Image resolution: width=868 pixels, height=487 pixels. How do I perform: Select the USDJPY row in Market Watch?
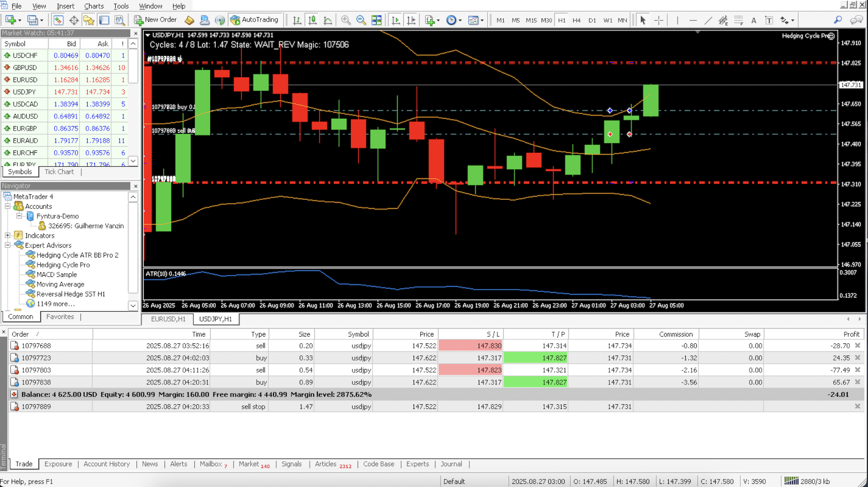[65, 92]
